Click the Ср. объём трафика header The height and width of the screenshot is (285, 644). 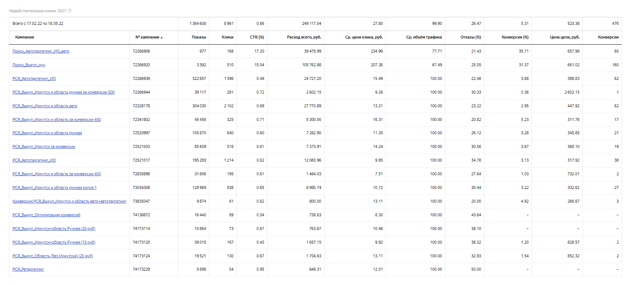tap(424, 37)
